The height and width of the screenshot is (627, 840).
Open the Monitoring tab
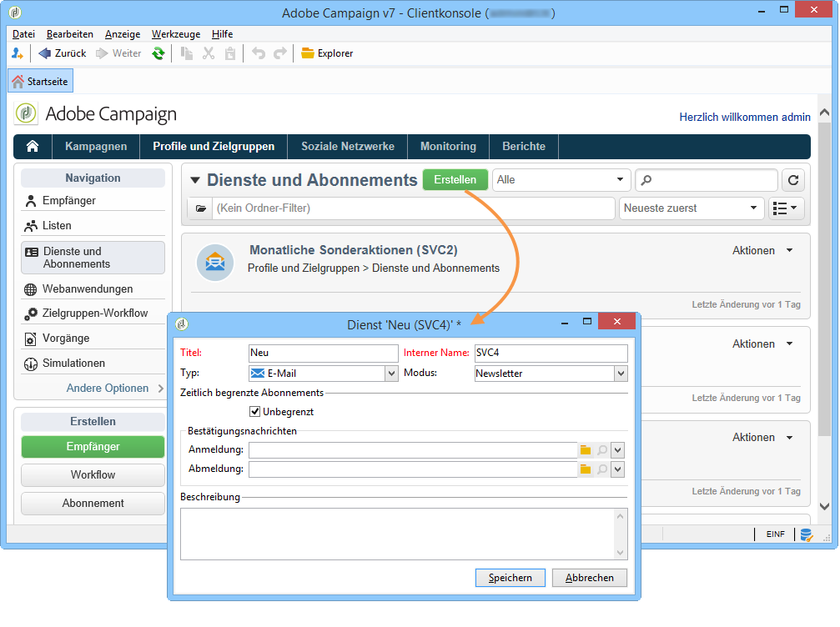point(449,146)
